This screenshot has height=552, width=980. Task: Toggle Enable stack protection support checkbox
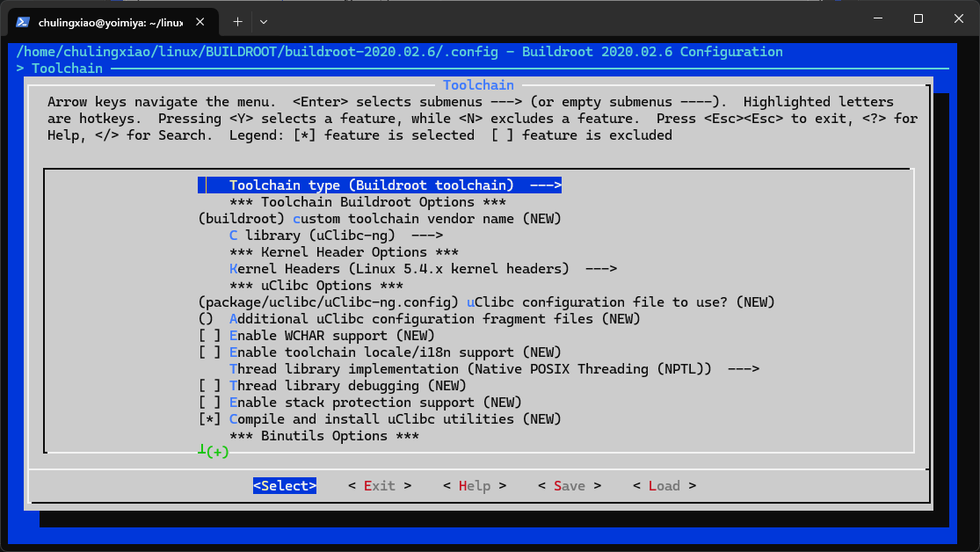209,403
